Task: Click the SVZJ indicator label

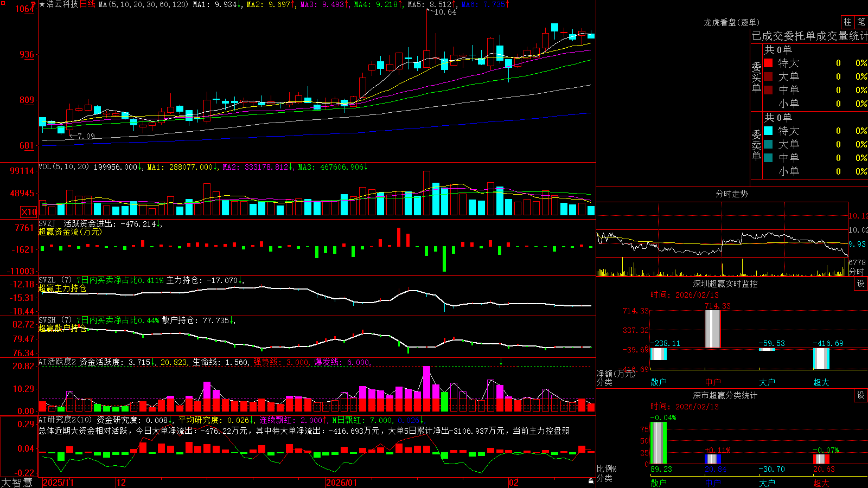Action: [47, 223]
